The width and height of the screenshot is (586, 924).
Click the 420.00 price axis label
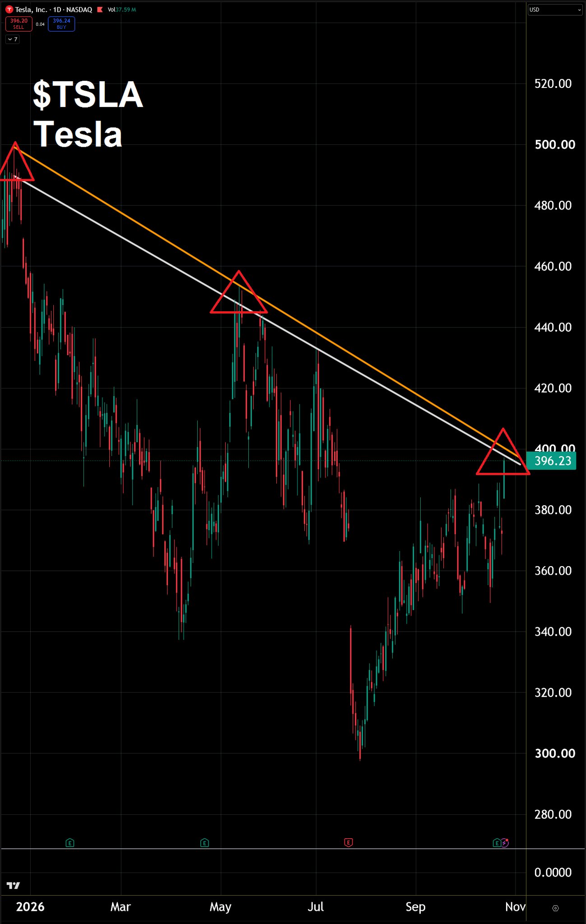click(553, 388)
